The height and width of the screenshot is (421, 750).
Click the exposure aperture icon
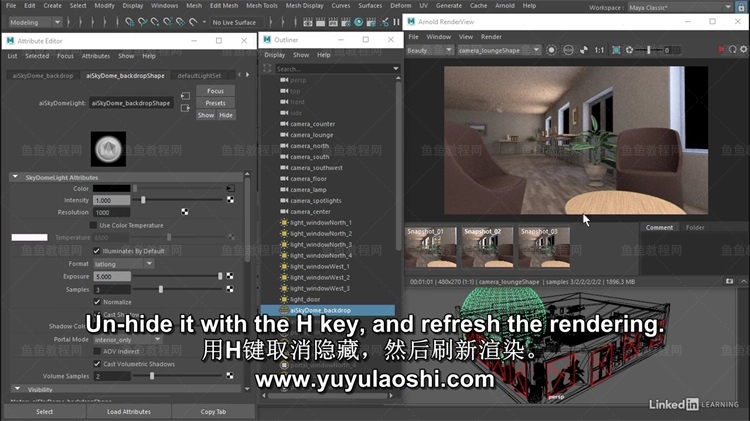(x=629, y=50)
